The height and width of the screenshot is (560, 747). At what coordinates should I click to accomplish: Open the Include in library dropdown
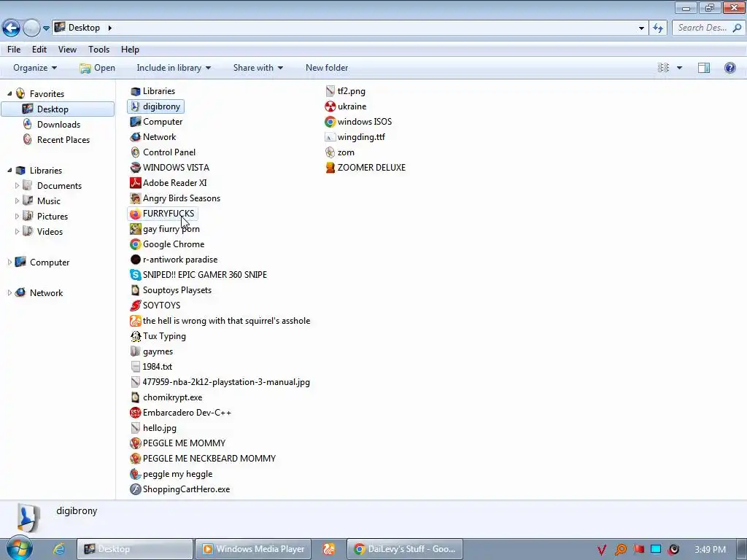click(174, 68)
